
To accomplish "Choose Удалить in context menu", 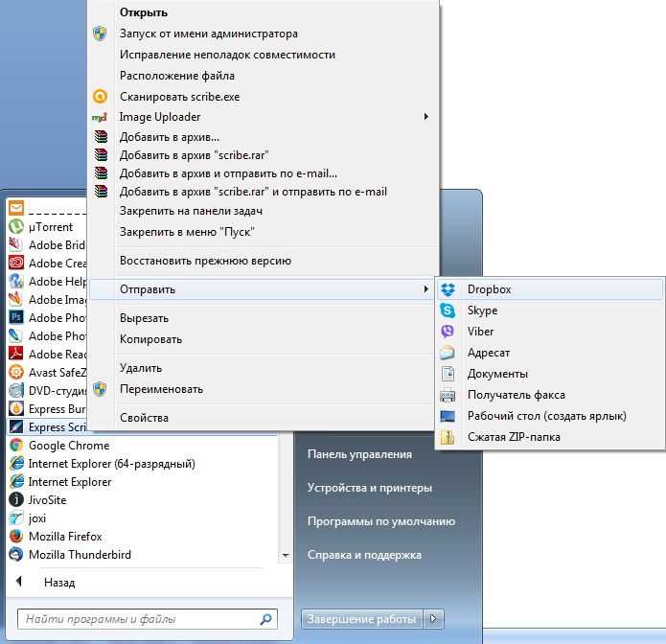I will coord(141,368).
